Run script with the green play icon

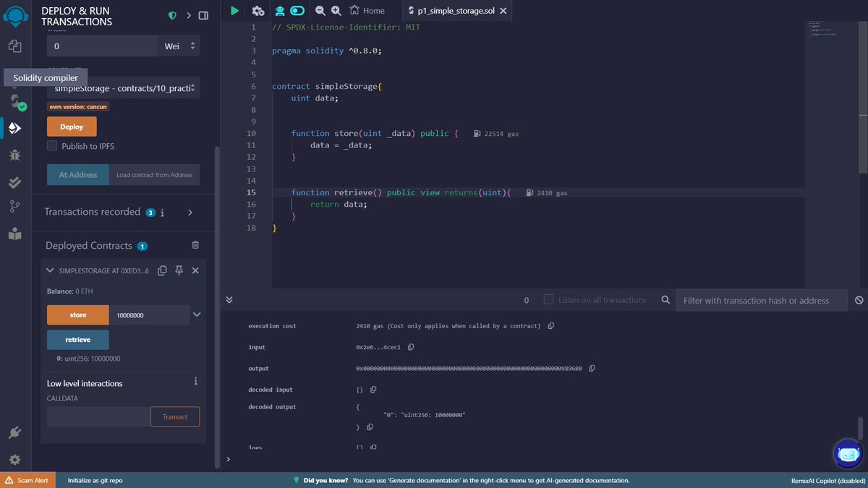click(x=234, y=11)
